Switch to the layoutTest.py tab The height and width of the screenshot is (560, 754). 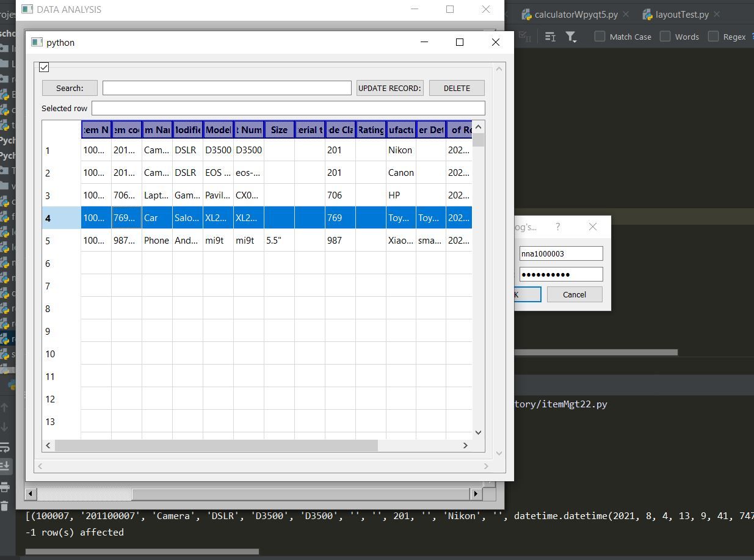pyautogui.click(x=681, y=13)
